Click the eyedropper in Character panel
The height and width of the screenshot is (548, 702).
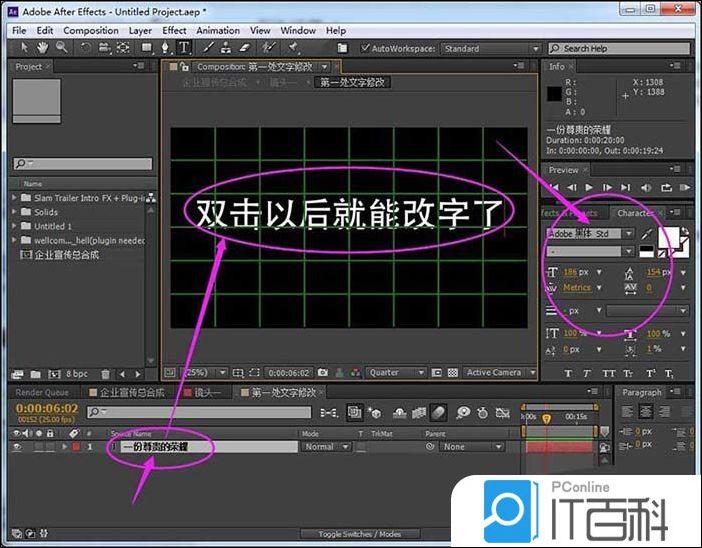646,234
